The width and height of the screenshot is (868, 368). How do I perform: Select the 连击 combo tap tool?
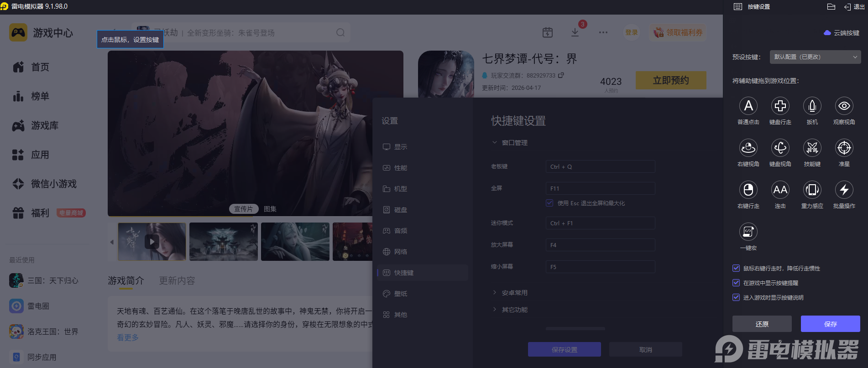click(x=780, y=190)
